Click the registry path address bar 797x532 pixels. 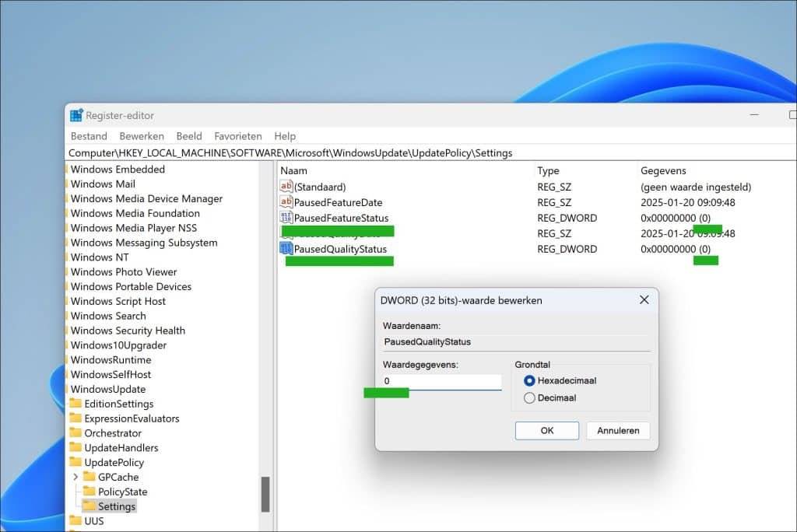(x=431, y=153)
